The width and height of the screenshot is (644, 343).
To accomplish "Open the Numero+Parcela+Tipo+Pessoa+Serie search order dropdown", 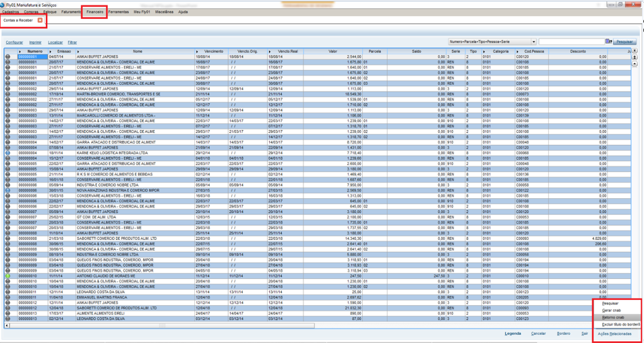I will pos(492,41).
